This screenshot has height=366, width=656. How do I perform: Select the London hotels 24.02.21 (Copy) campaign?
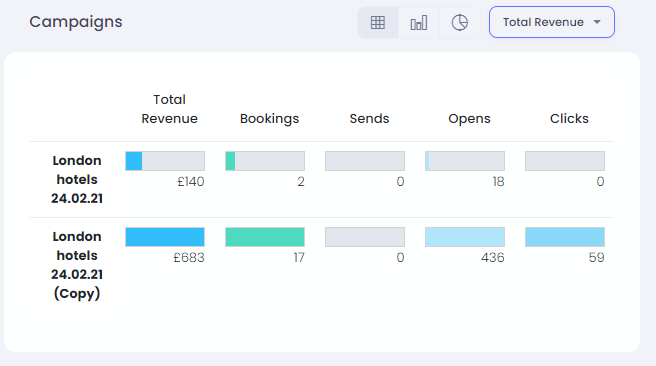pos(77,265)
